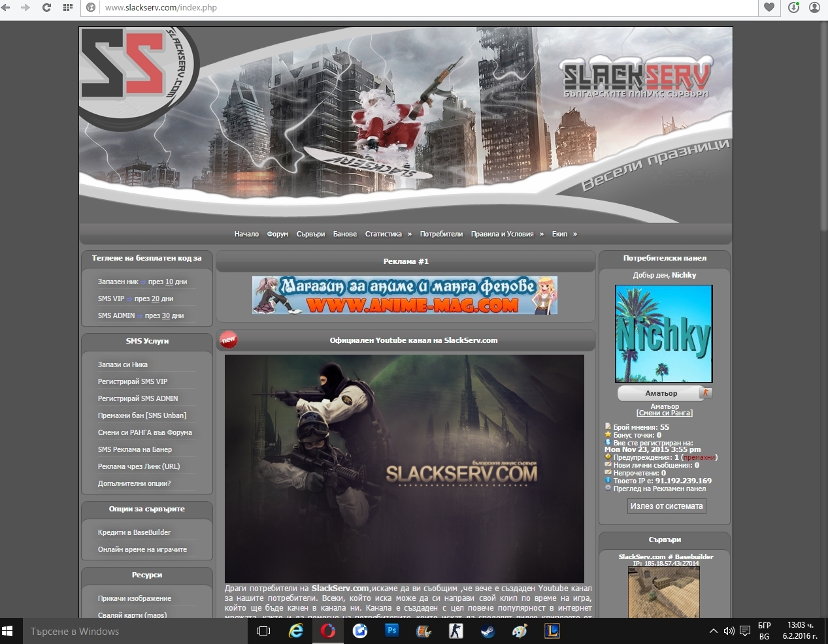Open the speed dial grid icon
828x644 pixels.
(x=67, y=7)
